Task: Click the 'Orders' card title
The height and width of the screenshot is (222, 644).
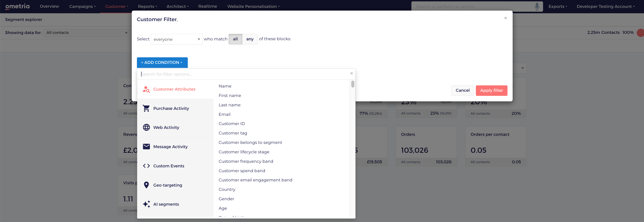Action: pyautogui.click(x=408, y=134)
